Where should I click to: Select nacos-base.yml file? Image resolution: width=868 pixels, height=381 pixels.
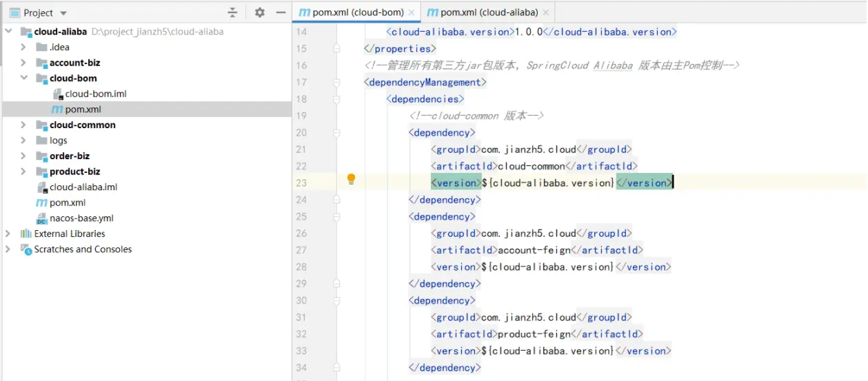(81, 218)
